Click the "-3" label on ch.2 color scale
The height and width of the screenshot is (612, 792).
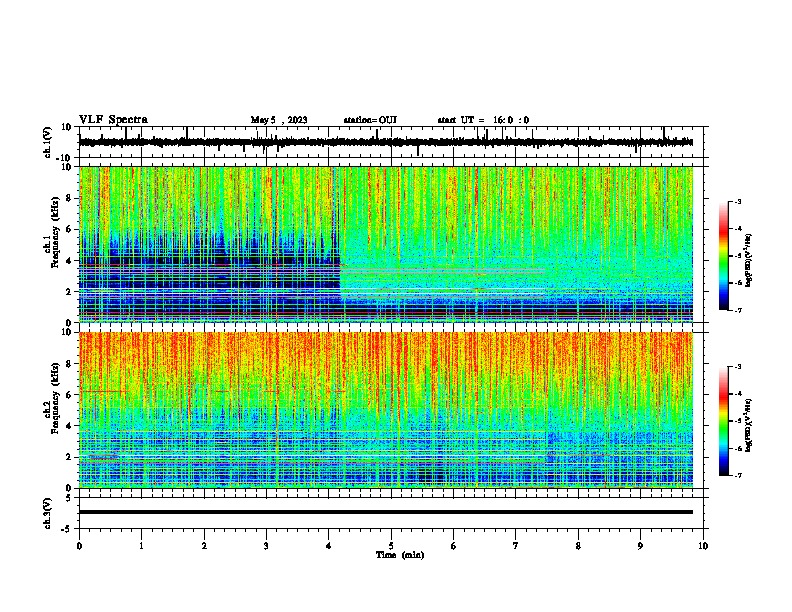coord(738,367)
